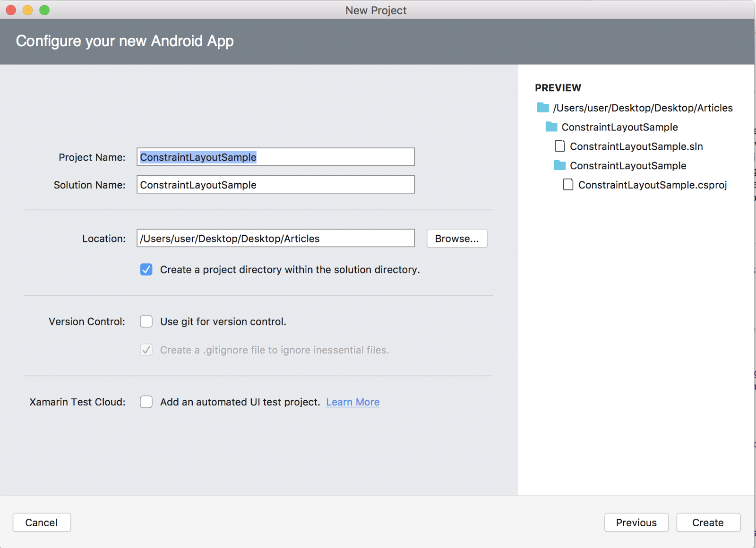Uncheck creating a project directory within solution
756x548 pixels.
coord(146,269)
